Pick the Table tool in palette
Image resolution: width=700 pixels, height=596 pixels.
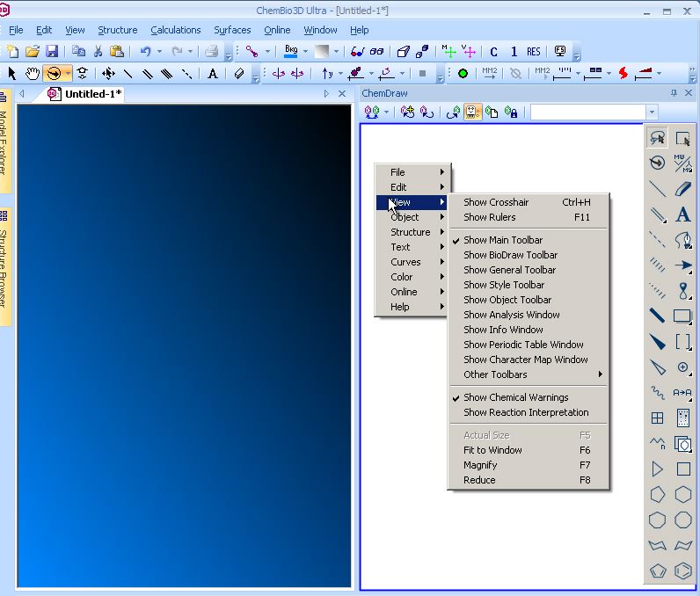[x=657, y=418]
